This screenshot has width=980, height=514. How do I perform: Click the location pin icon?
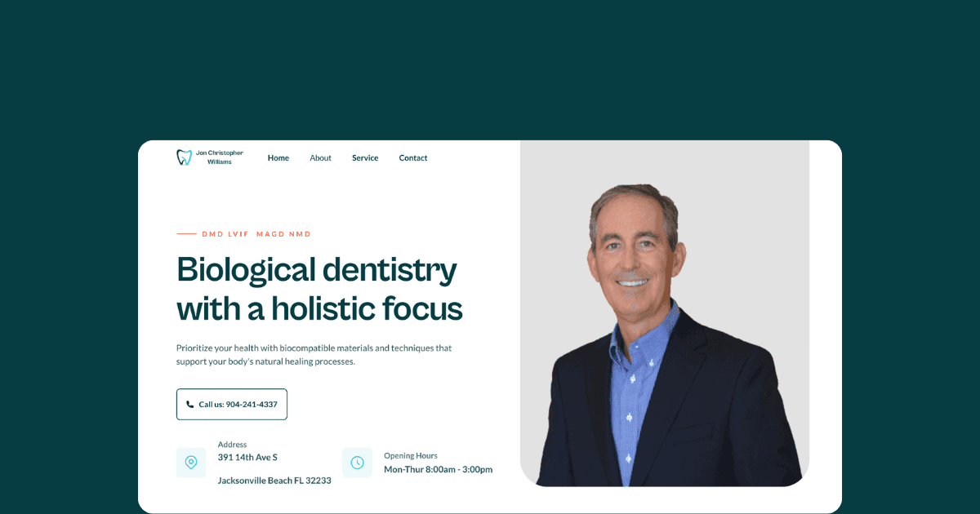pos(191,463)
